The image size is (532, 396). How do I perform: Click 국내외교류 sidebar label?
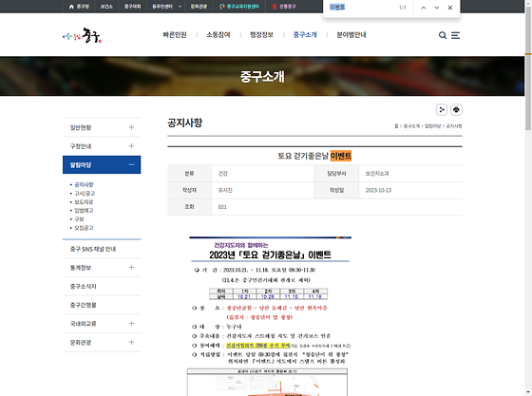84,324
